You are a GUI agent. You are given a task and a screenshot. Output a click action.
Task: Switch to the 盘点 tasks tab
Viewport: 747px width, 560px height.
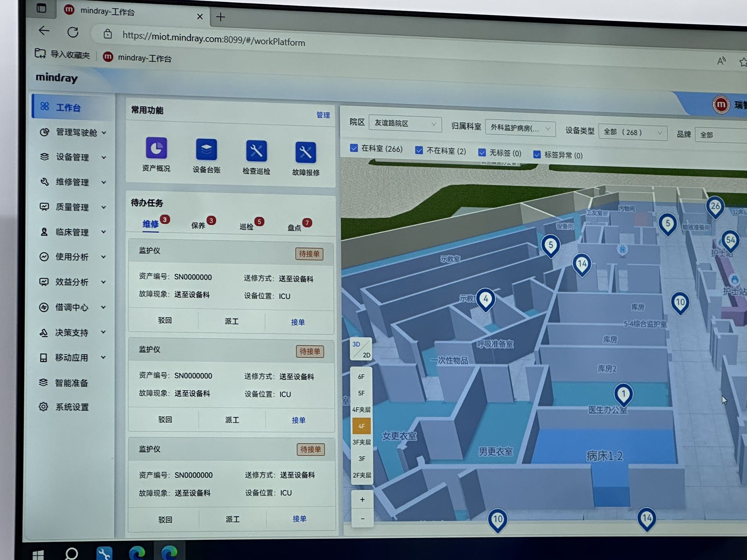click(294, 227)
